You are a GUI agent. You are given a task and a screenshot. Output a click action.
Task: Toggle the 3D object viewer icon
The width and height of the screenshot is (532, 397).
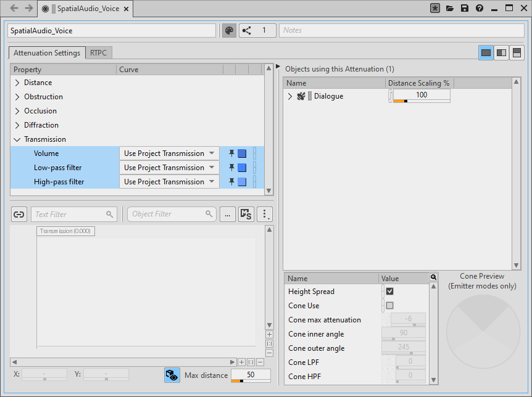(x=172, y=375)
